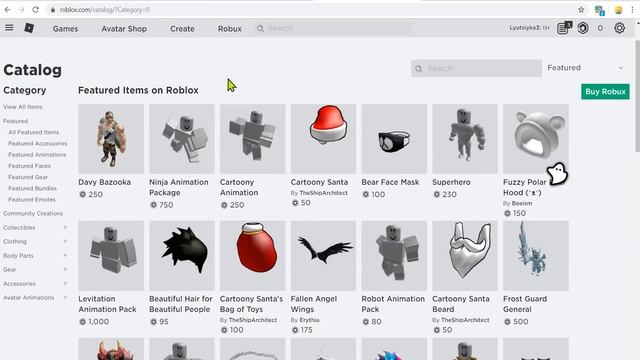Select Featured Emotes link
The width and height of the screenshot is (640, 360).
(32, 200)
